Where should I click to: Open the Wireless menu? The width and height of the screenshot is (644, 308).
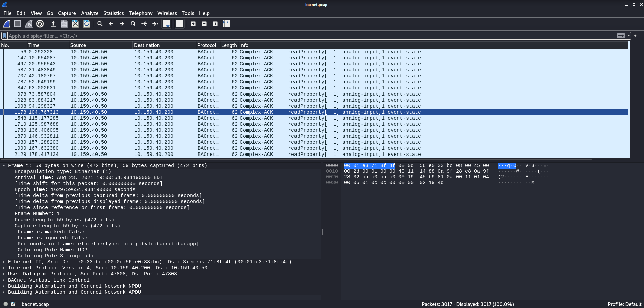coord(167,13)
